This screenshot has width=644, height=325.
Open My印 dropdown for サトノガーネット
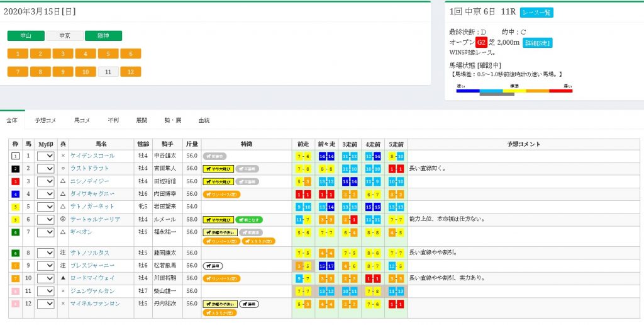pyautogui.click(x=45, y=207)
